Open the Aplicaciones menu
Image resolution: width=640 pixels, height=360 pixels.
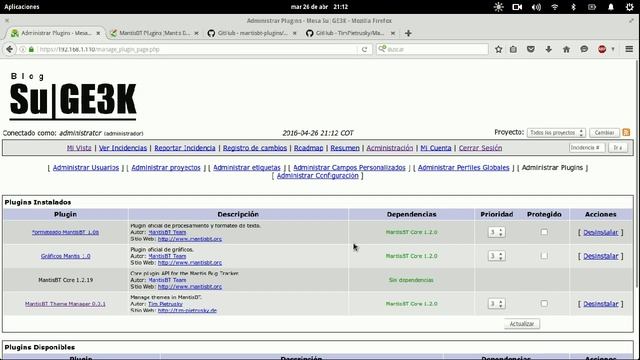click(22, 7)
